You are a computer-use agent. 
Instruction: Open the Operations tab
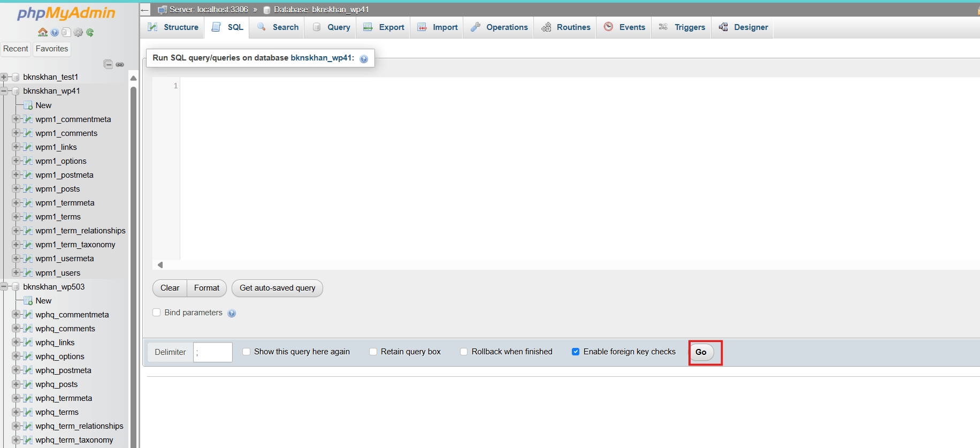tap(499, 27)
